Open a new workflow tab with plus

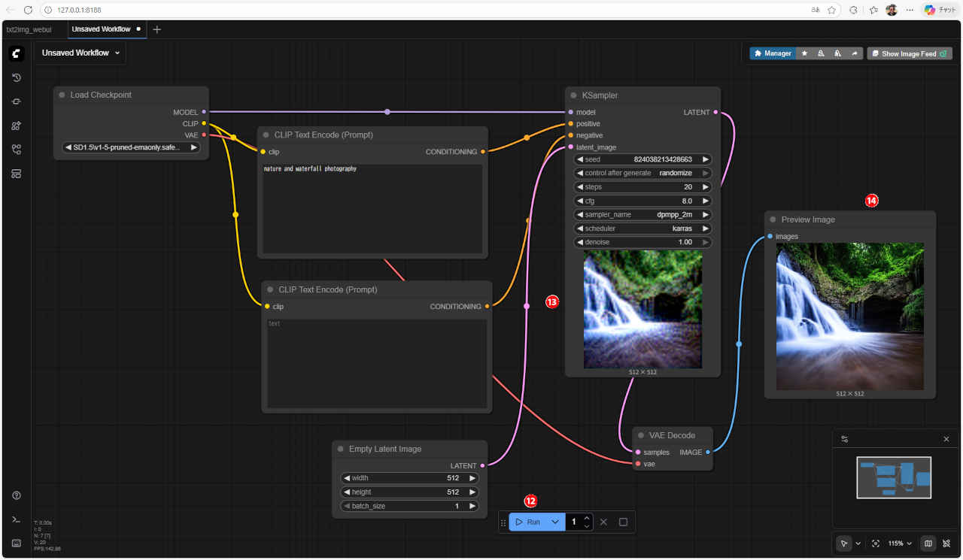coord(156,29)
